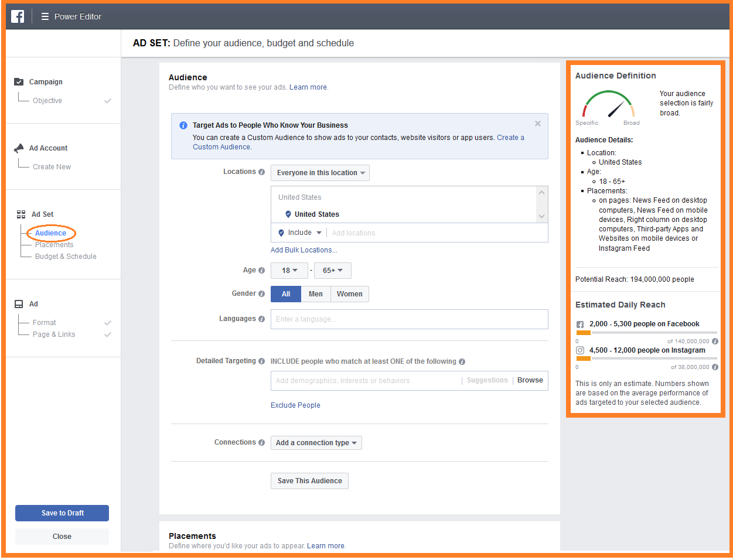Click the Locations info tooltip icon
The height and width of the screenshot is (560, 733).
click(261, 172)
